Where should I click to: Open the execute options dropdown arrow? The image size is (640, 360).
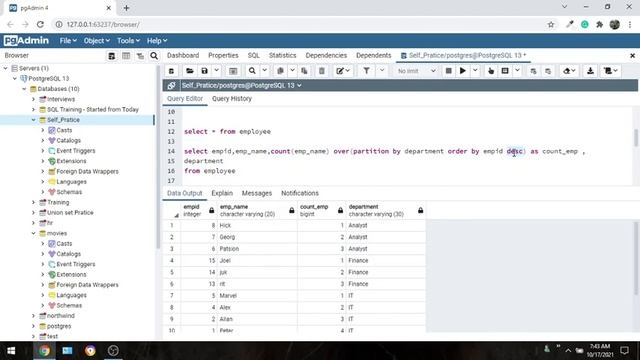(x=475, y=71)
